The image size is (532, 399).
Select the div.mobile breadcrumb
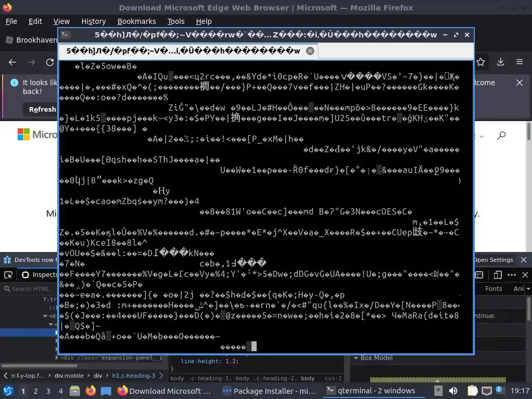[x=69, y=376]
